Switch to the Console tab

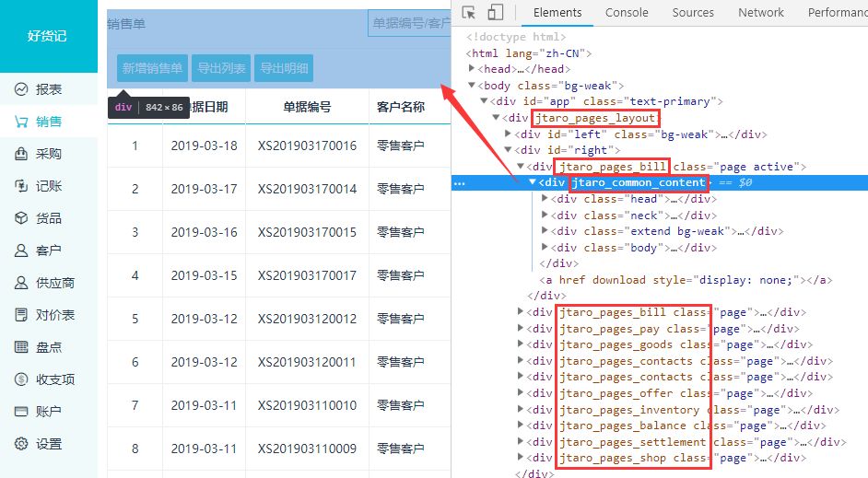(x=627, y=12)
